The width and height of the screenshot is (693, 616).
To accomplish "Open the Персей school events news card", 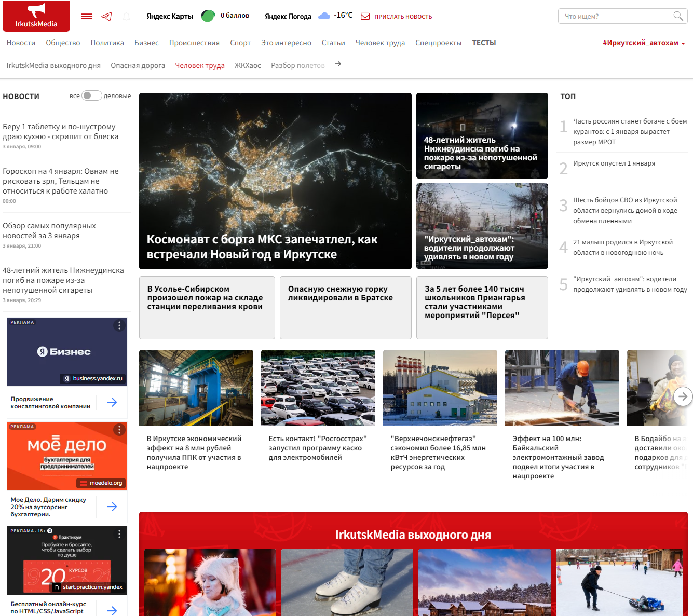I will 482,308.
